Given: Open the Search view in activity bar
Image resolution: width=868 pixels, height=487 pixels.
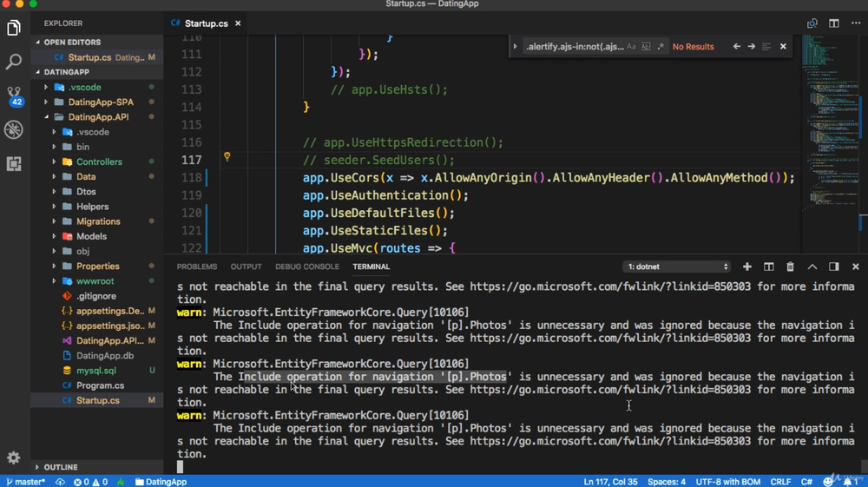Looking at the screenshot, I should (14, 62).
